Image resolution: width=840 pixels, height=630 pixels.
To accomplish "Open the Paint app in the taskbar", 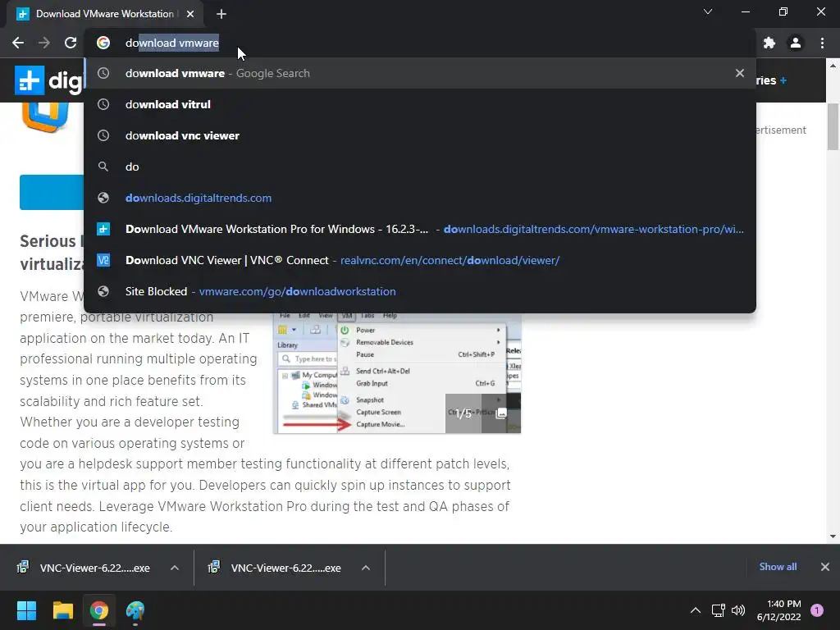I will [x=135, y=610].
